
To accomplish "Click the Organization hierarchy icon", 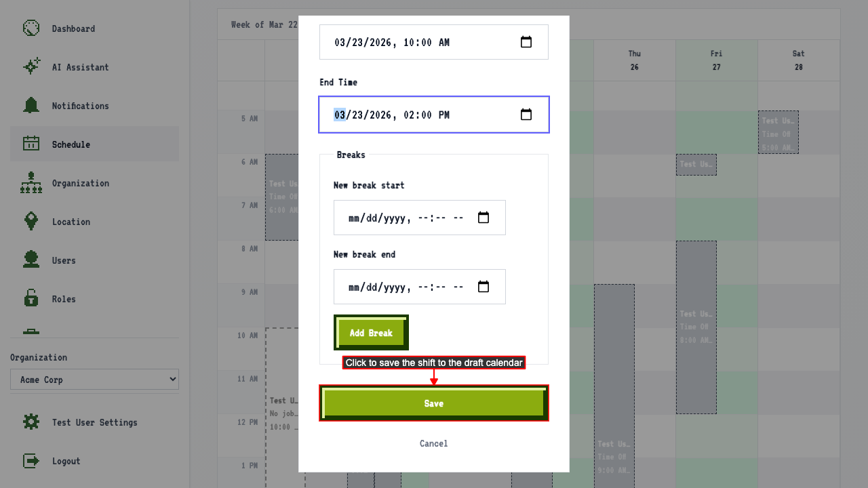I will (31, 182).
